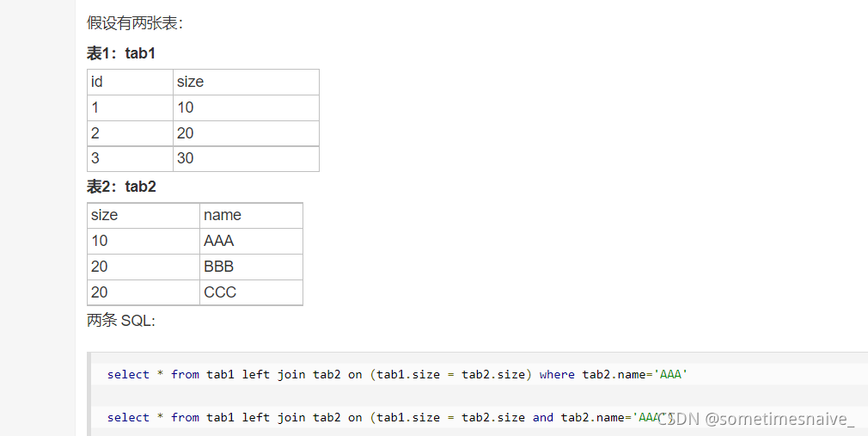Select the heading "表1: tab1"

121,53
